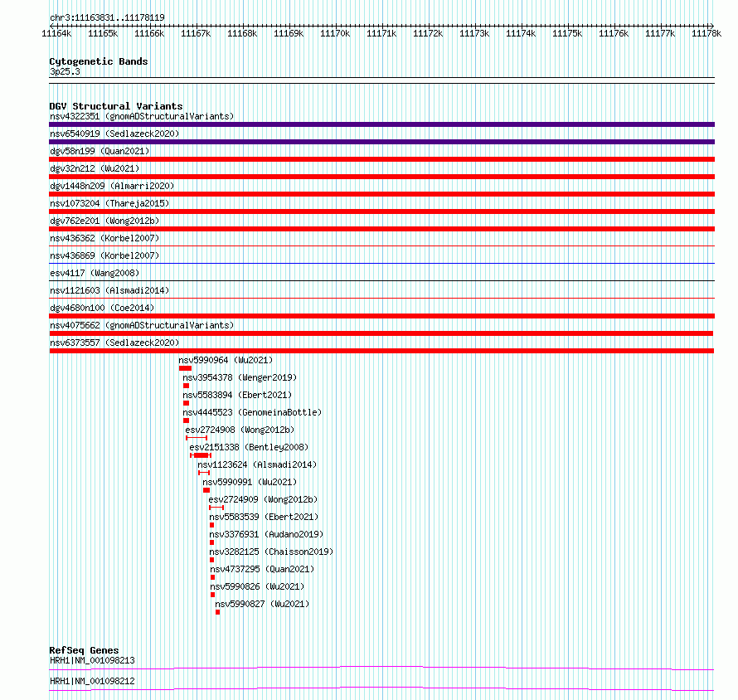This screenshot has width=738, height=700.
Task: Click the blue nsv436869 variant line
Action: pos(381,263)
